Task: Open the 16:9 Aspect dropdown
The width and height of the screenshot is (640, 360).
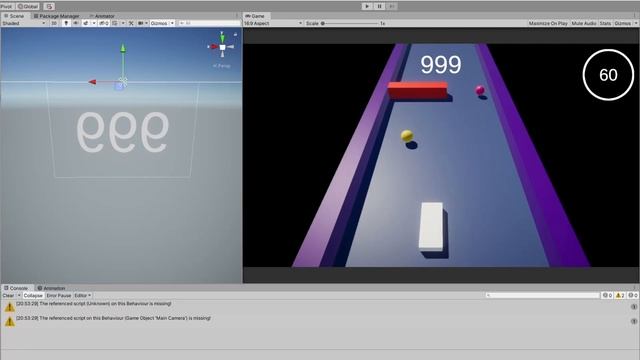Action: point(273,23)
